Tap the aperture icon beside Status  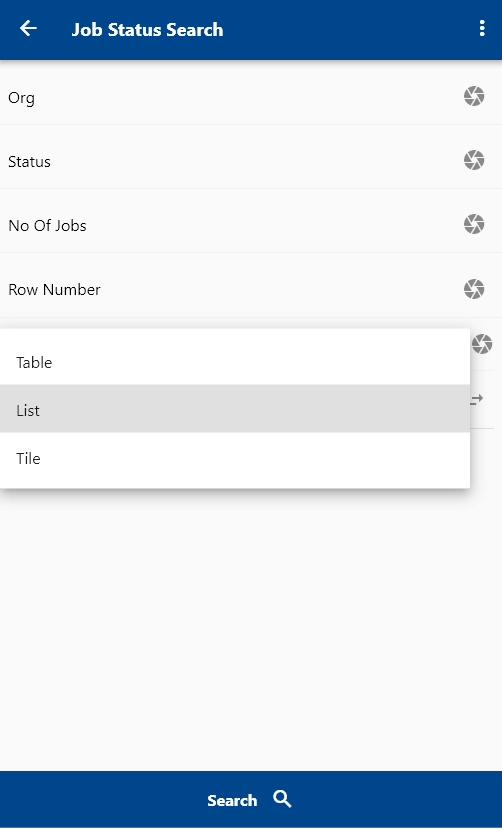[x=474, y=160]
